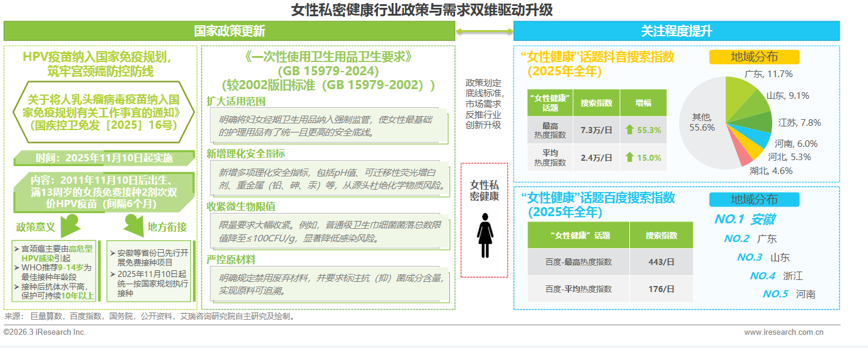Click the 增幅 column header in Douyin table
The width and height of the screenshot is (868, 348).
[643, 102]
